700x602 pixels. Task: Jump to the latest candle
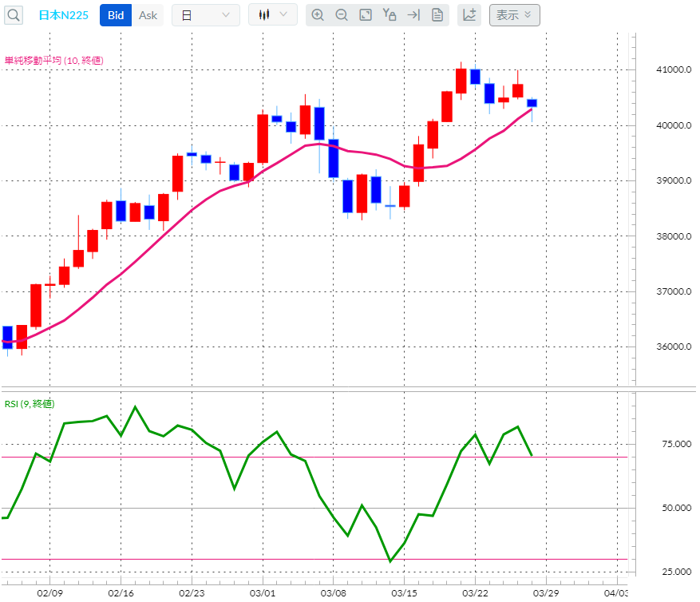(x=413, y=14)
